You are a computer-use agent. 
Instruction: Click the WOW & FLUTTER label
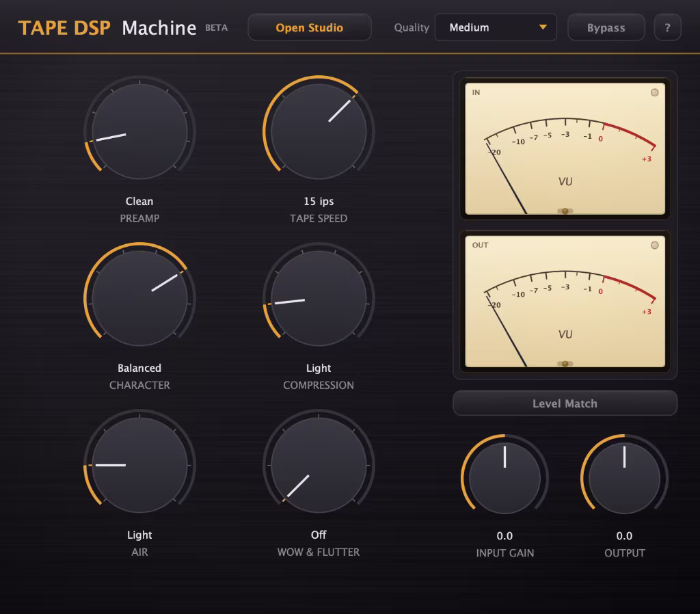[319, 552]
